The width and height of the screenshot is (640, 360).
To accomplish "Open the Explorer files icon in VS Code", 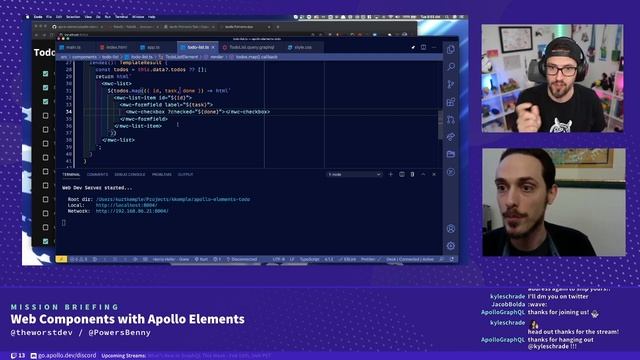I will pyautogui.click(x=451, y=49).
